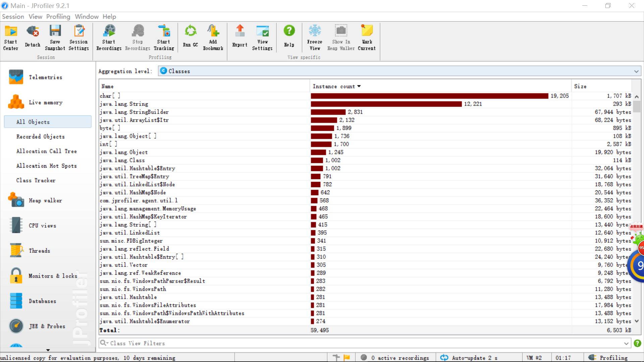Image resolution: width=644 pixels, height=362 pixels.
Task: Mark Current values
Action: click(367, 38)
